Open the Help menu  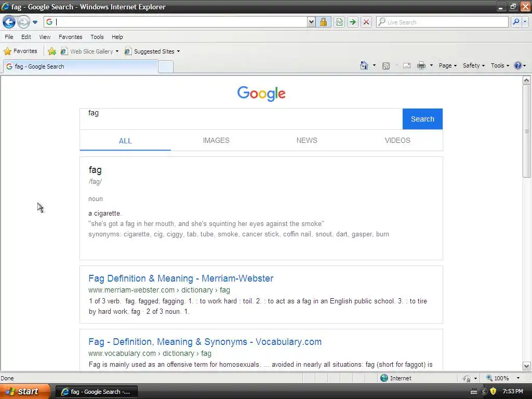pos(117,37)
